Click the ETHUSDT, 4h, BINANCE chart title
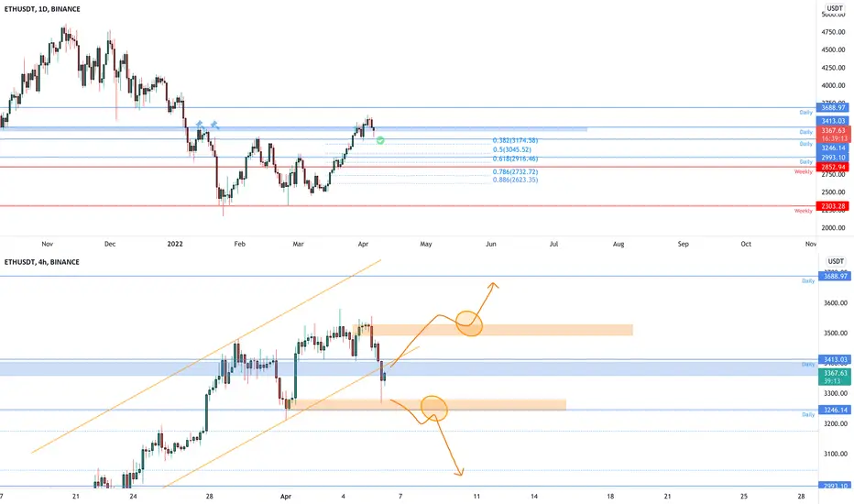This screenshot has width=854, height=504. [x=42, y=262]
